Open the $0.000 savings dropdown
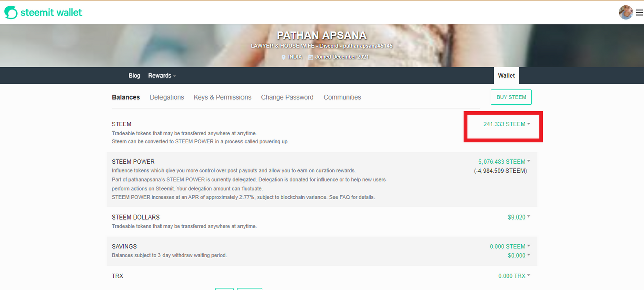The height and width of the screenshot is (290, 644). [519, 256]
